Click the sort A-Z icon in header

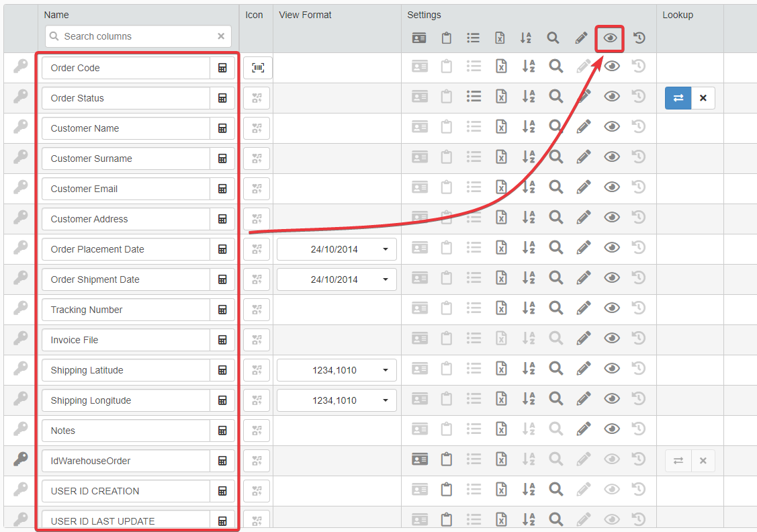[x=527, y=38]
